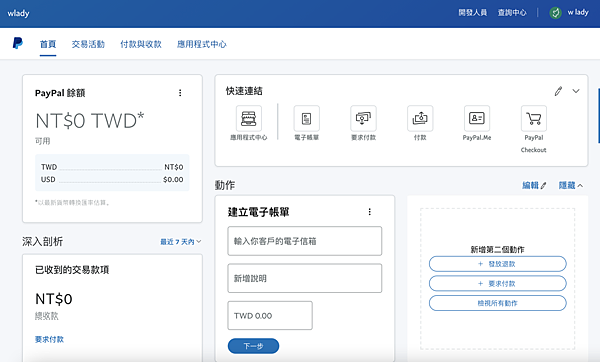Click 編輯 link in 動作 section

pos(535,186)
